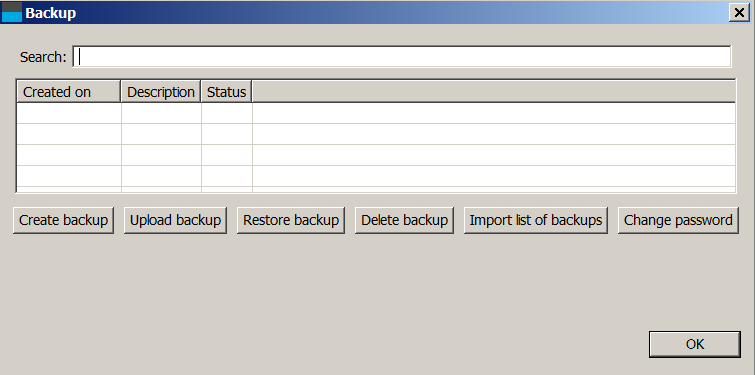
Task: Select first row Status cell
Action: point(227,113)
